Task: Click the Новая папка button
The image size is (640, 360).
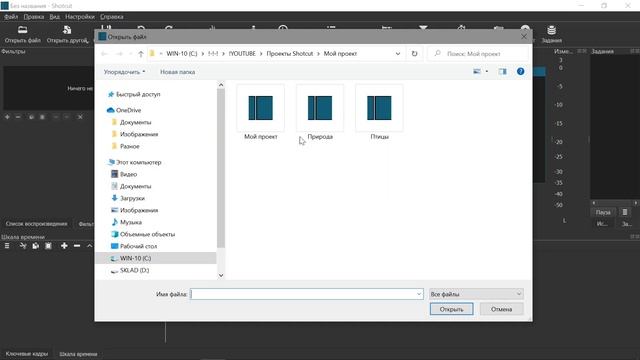Action: 177,72
